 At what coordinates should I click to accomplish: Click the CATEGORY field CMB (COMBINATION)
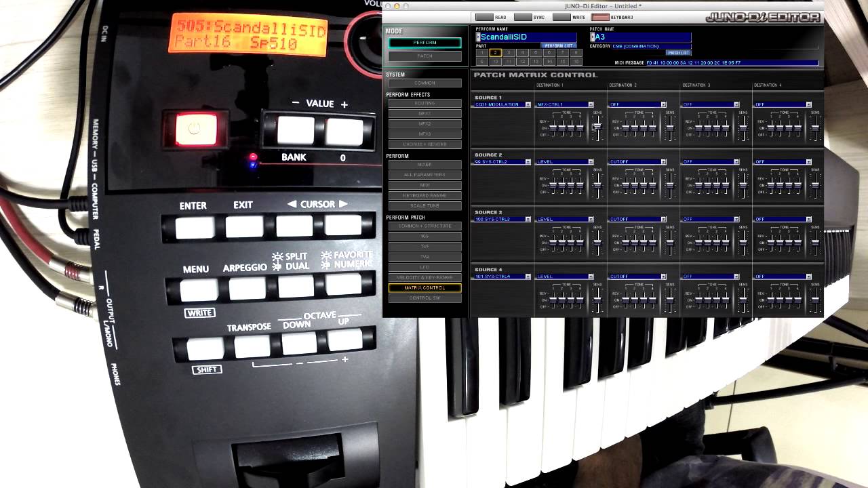652,46
